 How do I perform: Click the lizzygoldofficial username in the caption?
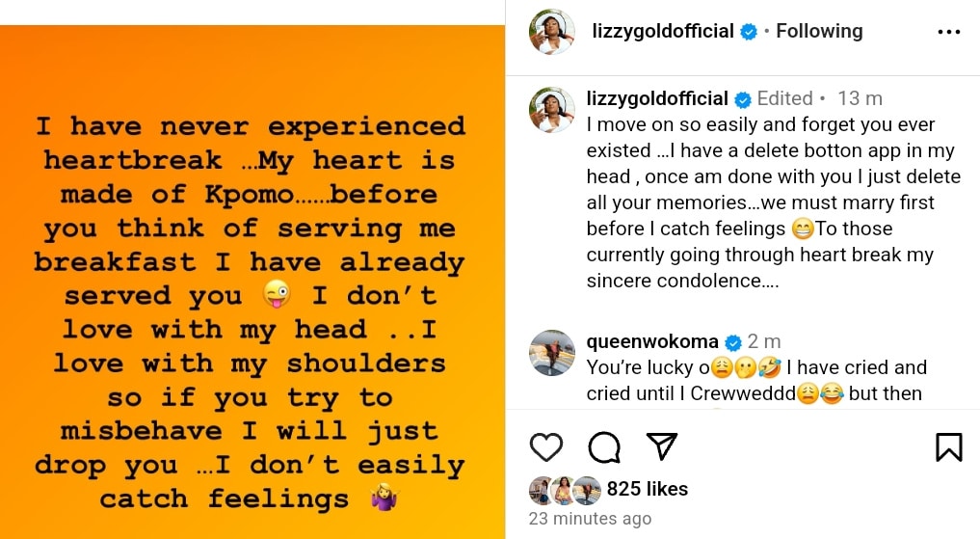click(657, 98)
